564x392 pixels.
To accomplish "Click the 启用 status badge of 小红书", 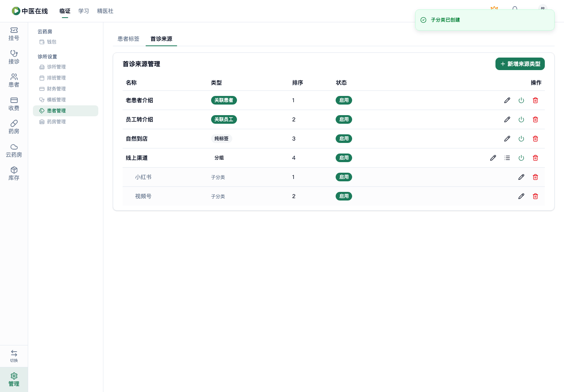I will 344,177.
